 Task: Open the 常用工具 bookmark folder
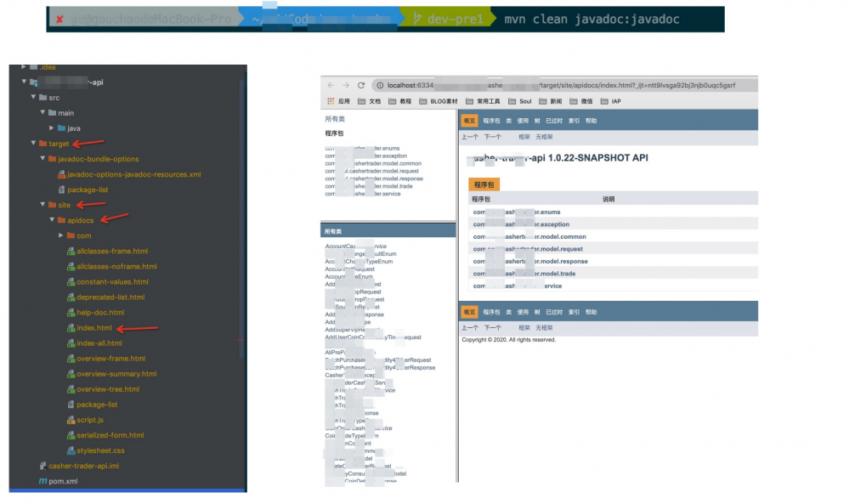(483, 101)
